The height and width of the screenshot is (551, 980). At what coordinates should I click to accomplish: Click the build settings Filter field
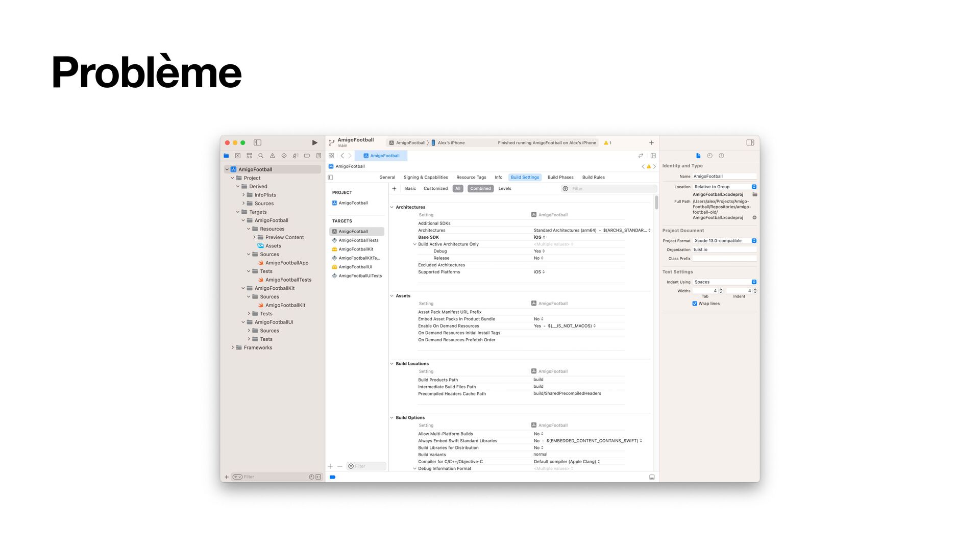(x=609, y=189)
